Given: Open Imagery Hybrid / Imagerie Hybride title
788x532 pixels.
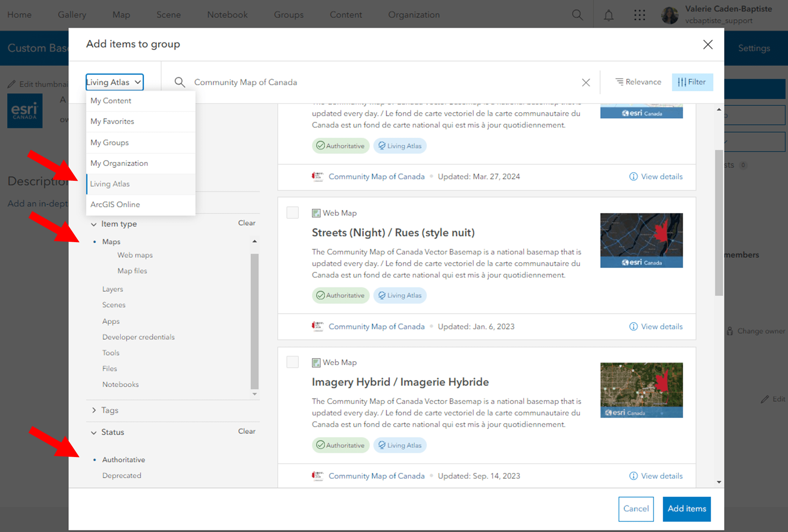Looking at the screenshot, I should coord(400,382).
